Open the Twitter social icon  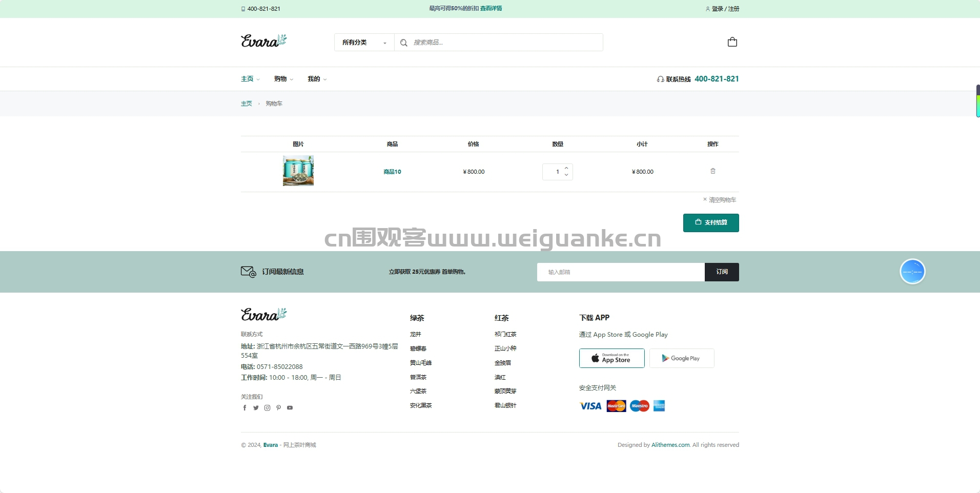click(256, 408)
